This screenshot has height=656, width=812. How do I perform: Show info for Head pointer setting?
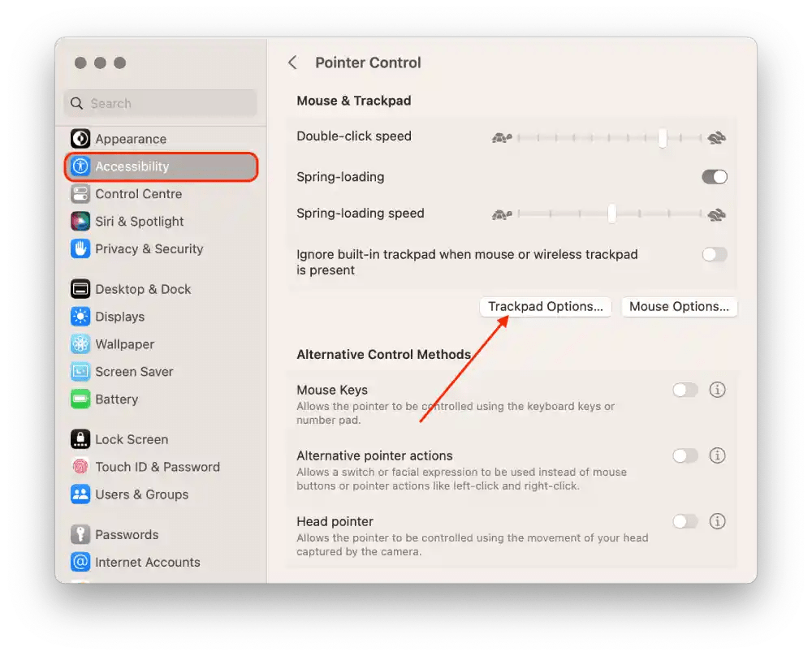pyautogui.click(x=717, y=521)
